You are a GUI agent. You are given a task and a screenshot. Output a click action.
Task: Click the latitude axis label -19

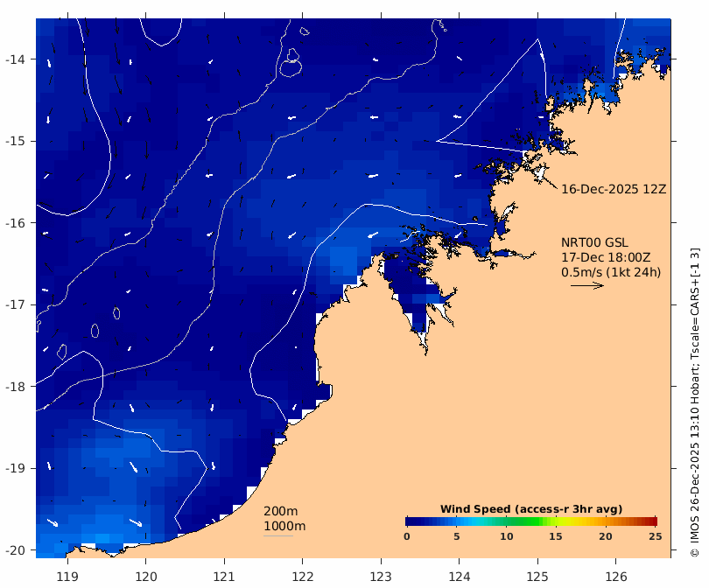pyautogui.click(x=15, y=468)
